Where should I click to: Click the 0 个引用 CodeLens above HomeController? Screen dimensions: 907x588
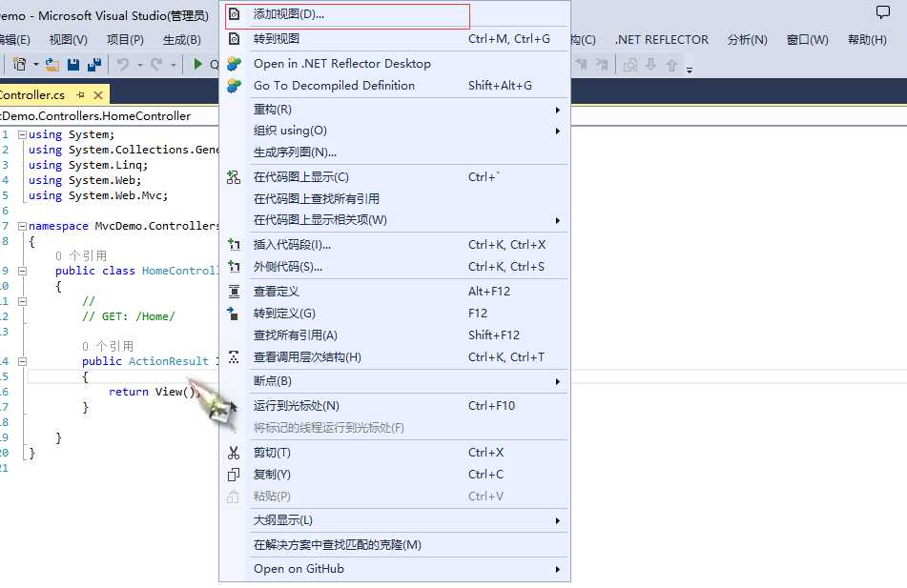point(81,255)
